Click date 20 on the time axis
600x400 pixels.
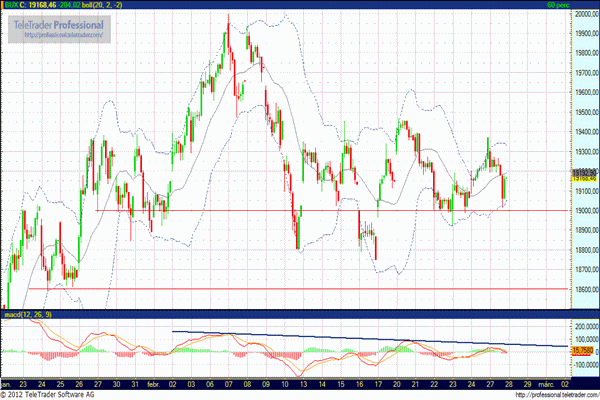(x=396, y=384)
